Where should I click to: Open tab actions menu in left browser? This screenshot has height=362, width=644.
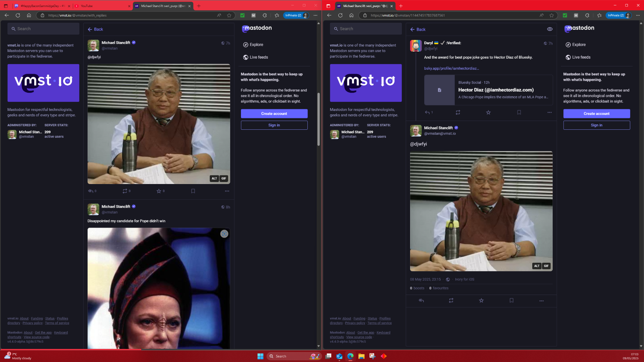6,6
